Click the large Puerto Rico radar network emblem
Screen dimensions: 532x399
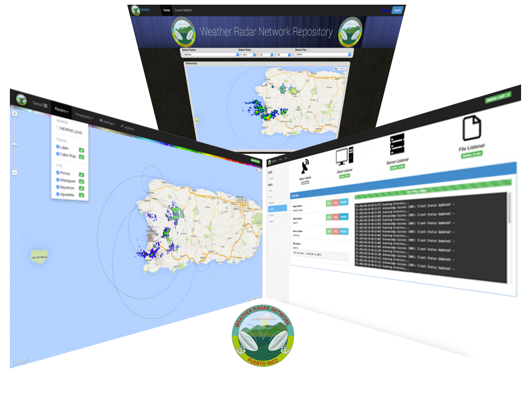pos(263,335)
